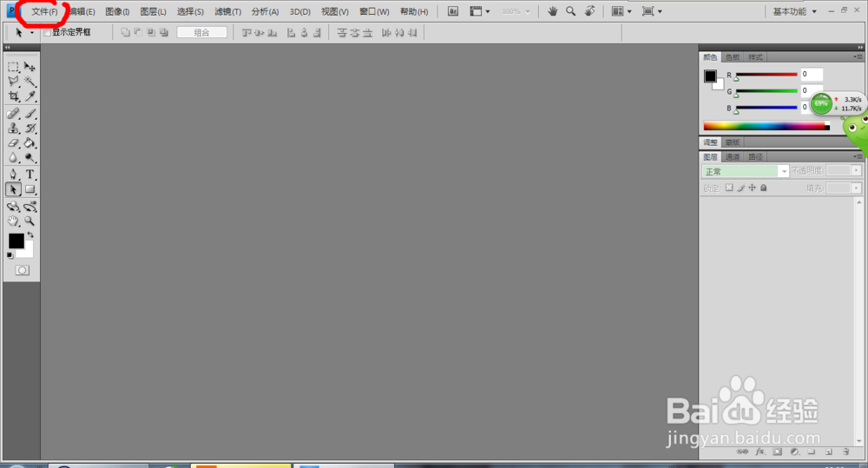Open the 滤镜(T) menu
Viewport: 868px width, 468px height.
(227, 11)
